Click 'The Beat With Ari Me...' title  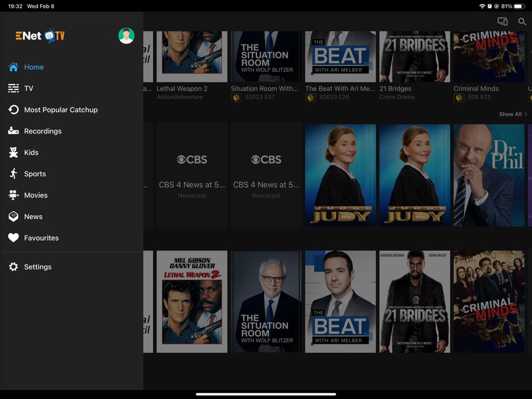coord(340,88)
